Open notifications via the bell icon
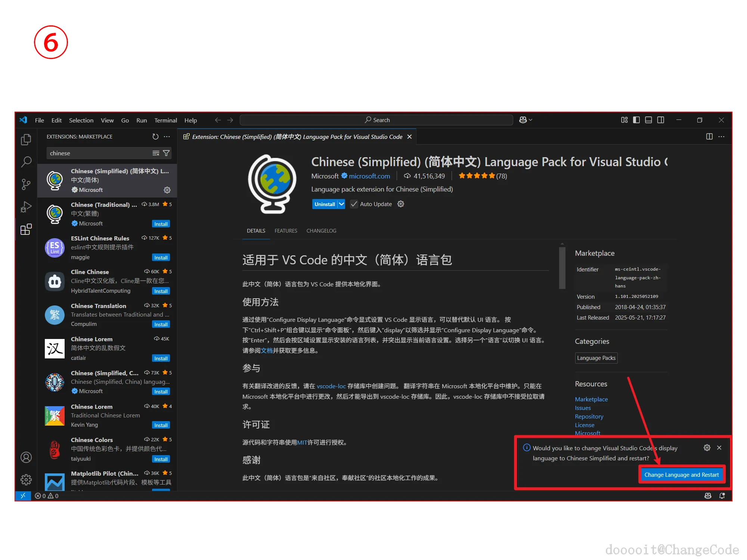Image resolution: width=747 pixels, height=560 pixels. 722,496
